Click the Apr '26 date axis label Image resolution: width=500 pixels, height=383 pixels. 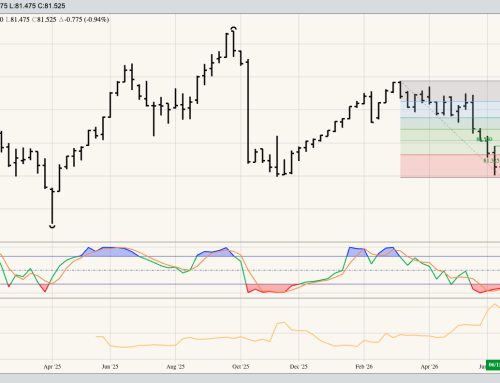coord(429,367)
